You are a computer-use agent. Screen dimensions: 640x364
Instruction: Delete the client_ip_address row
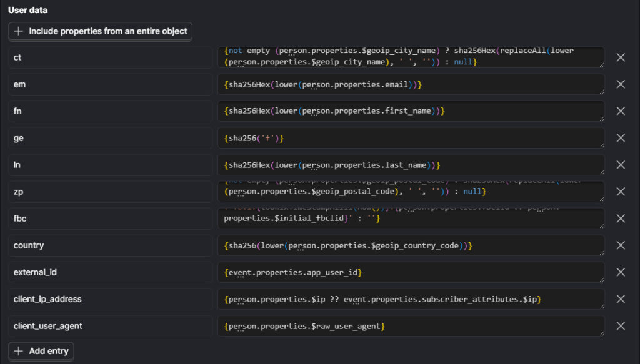tap(621, 299)
